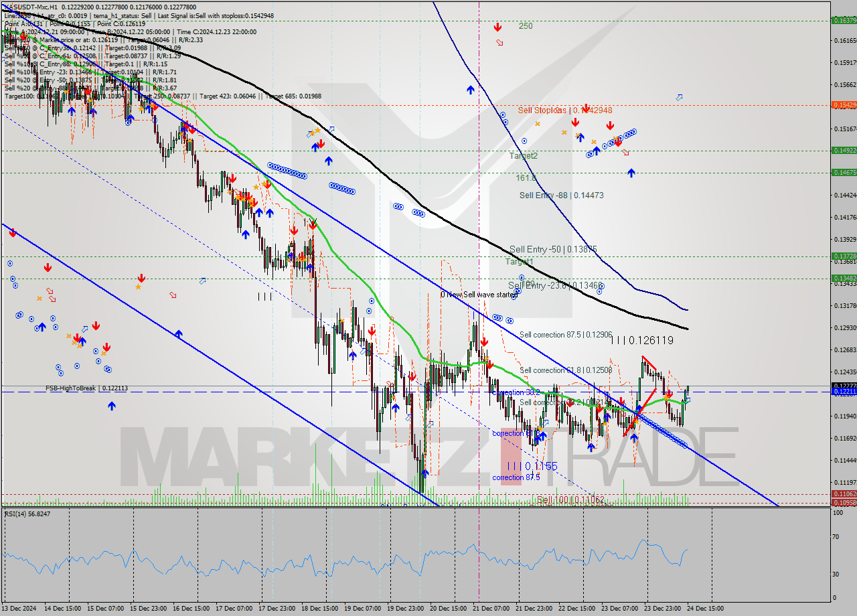Click '0 New Sell wave started' text
The image size is (857, 616).
pyautogui.click(x=479, y=295)
